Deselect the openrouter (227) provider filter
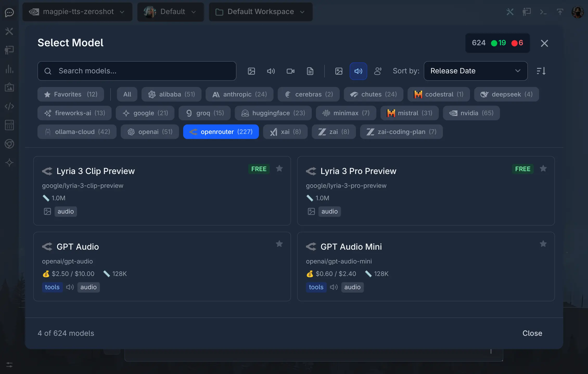Screen dimensions: 588x374 221,132
